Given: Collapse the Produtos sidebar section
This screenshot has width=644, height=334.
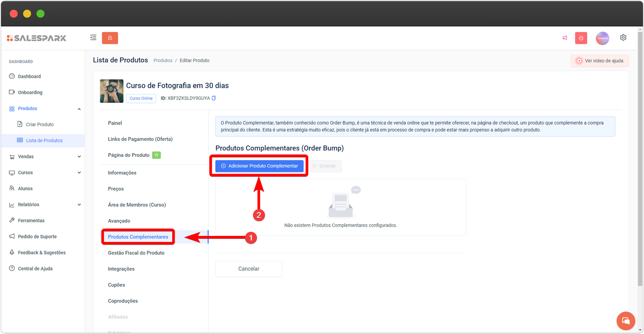Looking at the screenshot, I should [79, 109].
